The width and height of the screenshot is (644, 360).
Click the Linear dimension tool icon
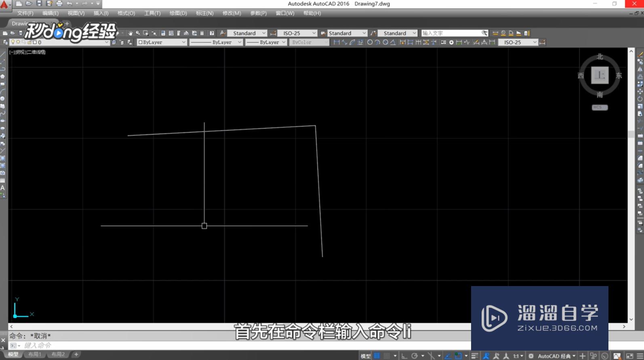(337, 42)
